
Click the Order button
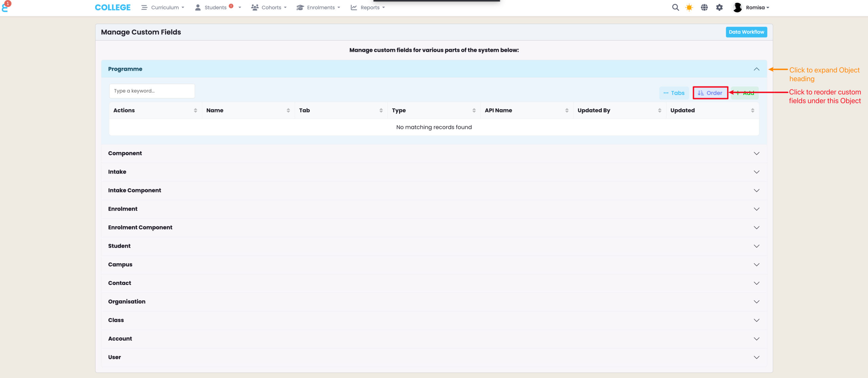pyautogui.click(x=710, y=93)
